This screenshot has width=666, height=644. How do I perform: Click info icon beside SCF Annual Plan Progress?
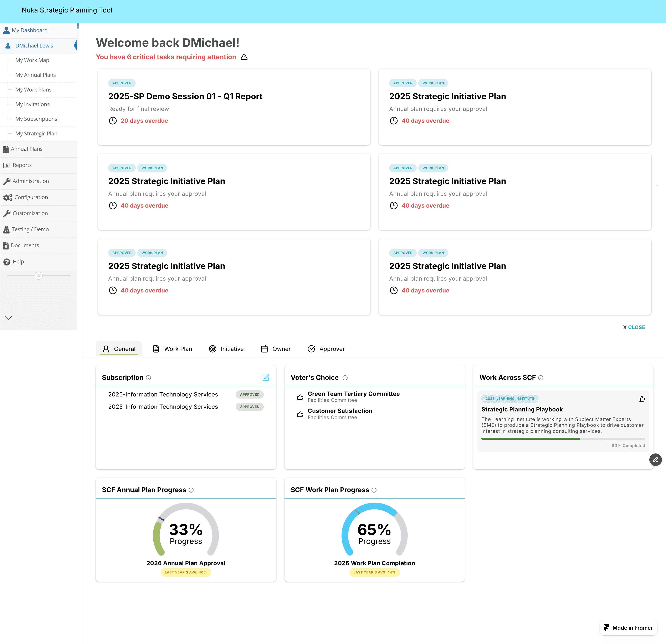(191, 490)
